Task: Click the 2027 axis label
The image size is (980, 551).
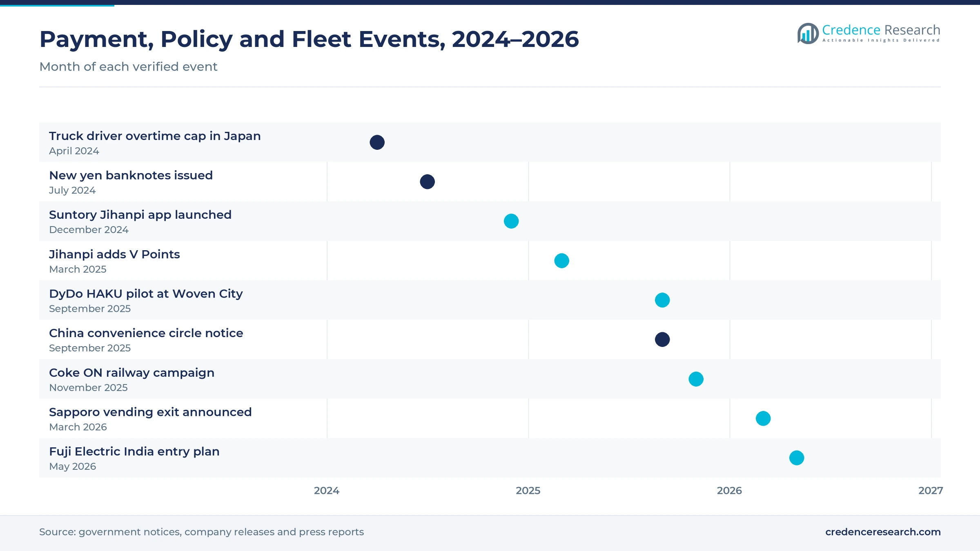Action: 931,491
